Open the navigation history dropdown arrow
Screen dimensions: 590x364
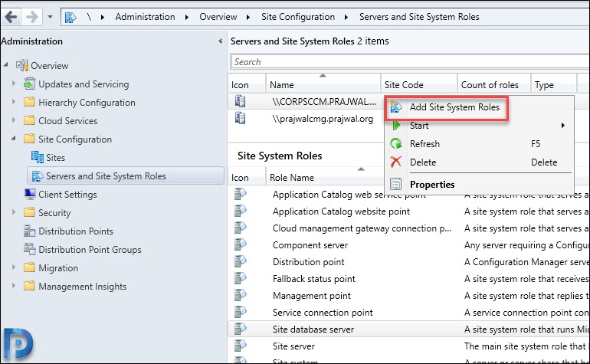pos(50,17)
